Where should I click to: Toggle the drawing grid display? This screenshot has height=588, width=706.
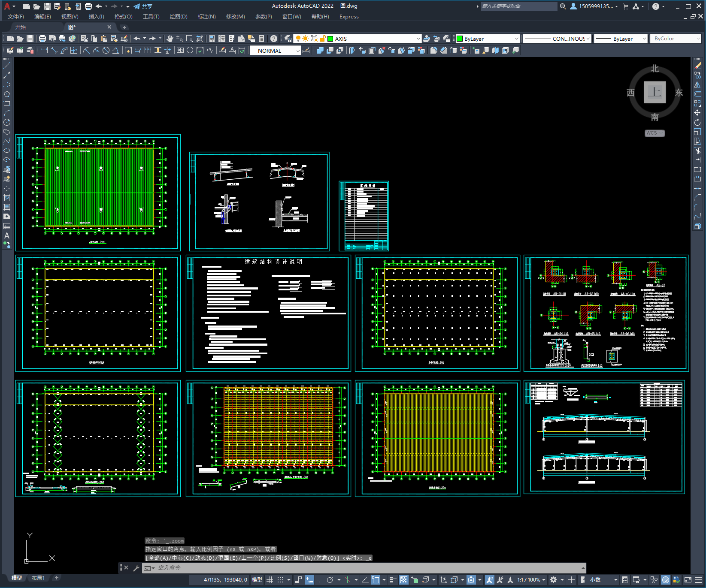[270, 580]
